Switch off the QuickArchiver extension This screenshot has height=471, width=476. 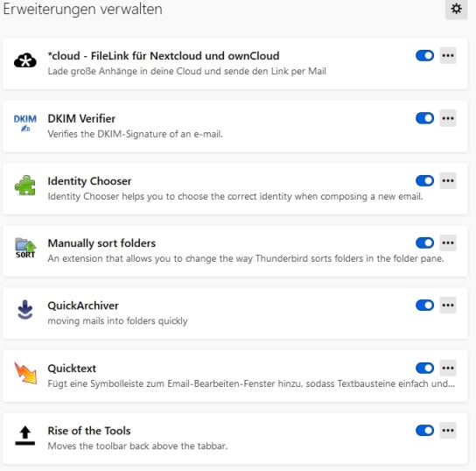pyautogui.click(x=424, y=306)
